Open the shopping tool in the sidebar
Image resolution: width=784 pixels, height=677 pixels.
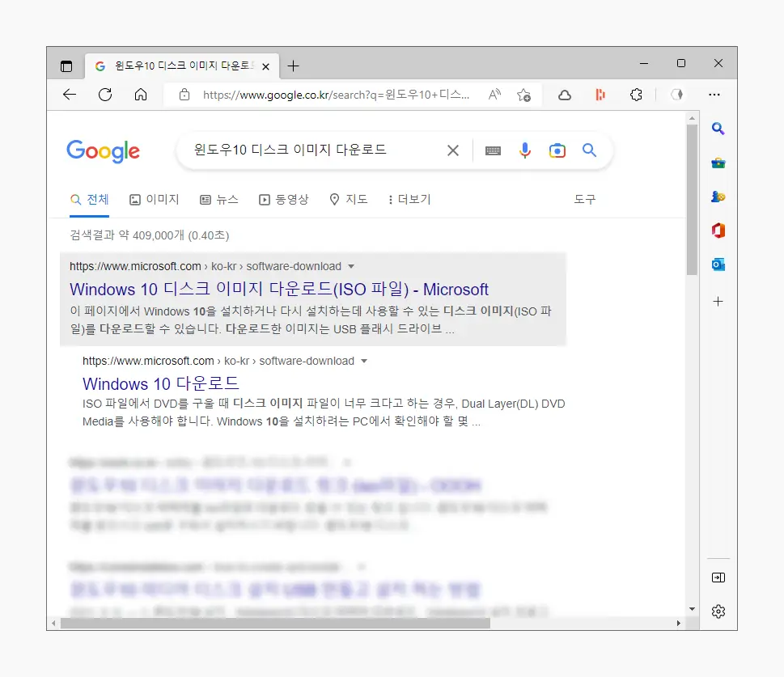click(718, 161)
